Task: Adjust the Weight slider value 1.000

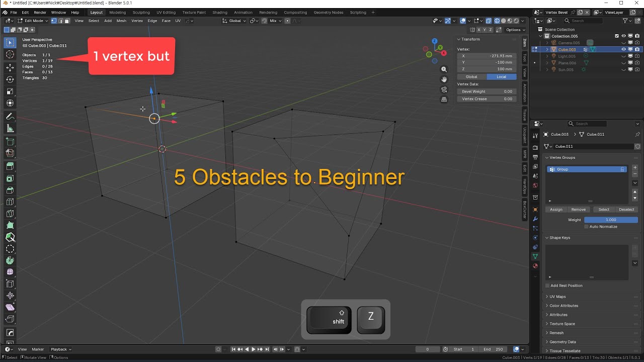Action: 611,220
